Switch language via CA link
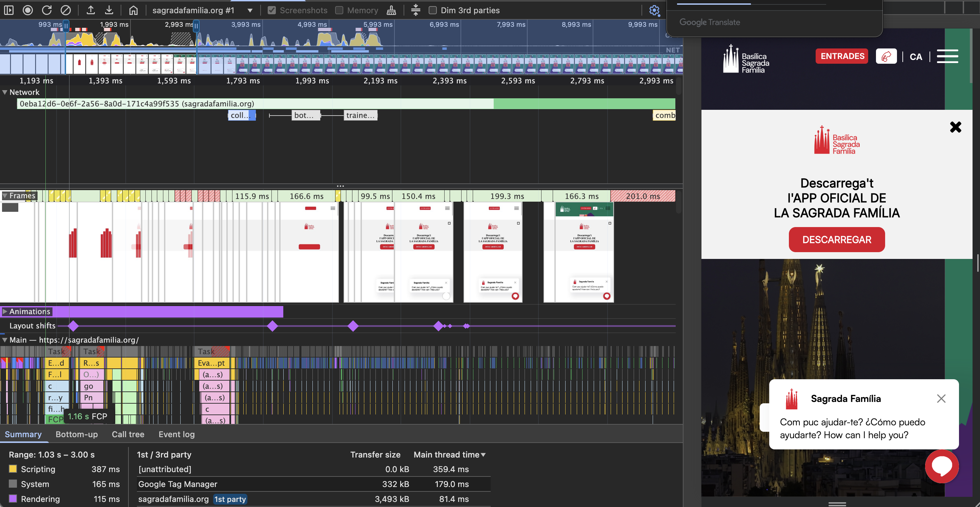This screenshot has height=507, width=980. point(916,57)
